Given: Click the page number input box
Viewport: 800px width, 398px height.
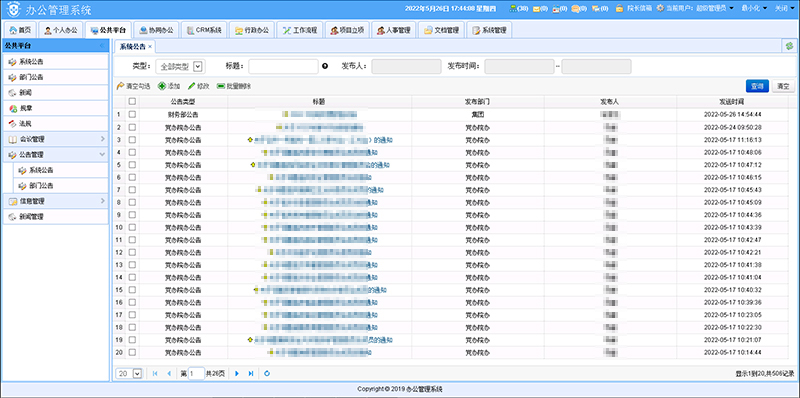Looking at the screenshot, I should (196, 374).
